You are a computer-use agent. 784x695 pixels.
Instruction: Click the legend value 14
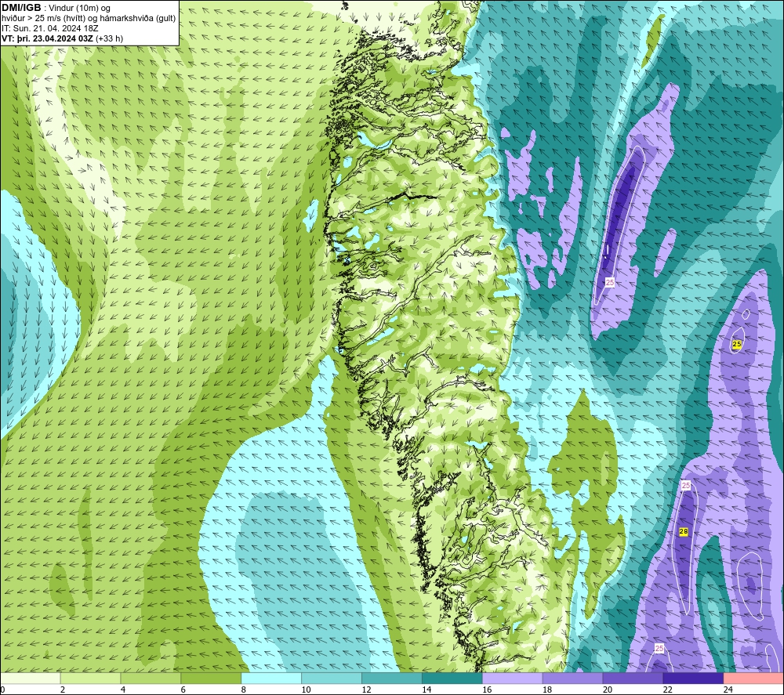[426, 690]
